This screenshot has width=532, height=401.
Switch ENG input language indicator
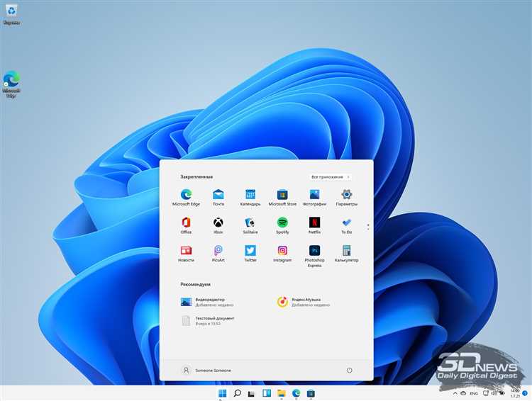coord(474,393)
